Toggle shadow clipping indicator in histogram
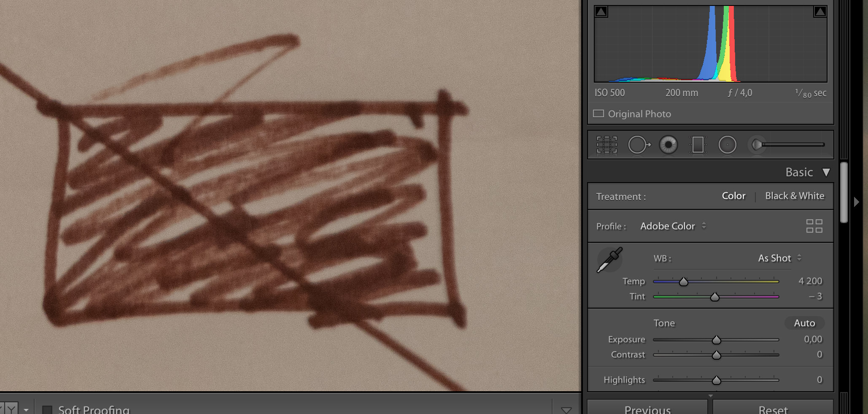The height and width of the screenshot is (414, 868). [x=601, y=11]
